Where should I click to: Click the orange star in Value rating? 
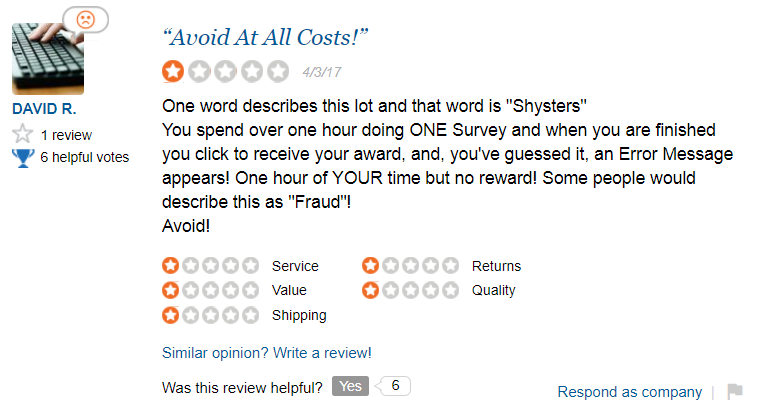pyautogui.click(x=170, y=290)
